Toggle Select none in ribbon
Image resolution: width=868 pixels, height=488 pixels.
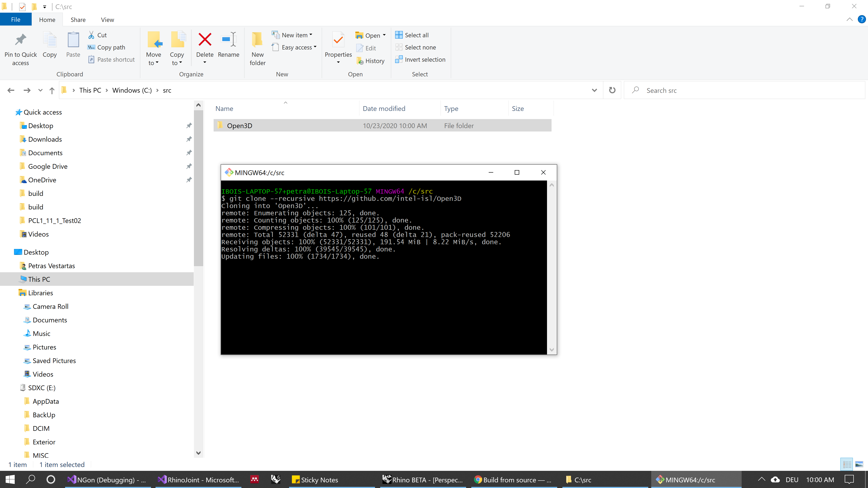tap(420, 47)
